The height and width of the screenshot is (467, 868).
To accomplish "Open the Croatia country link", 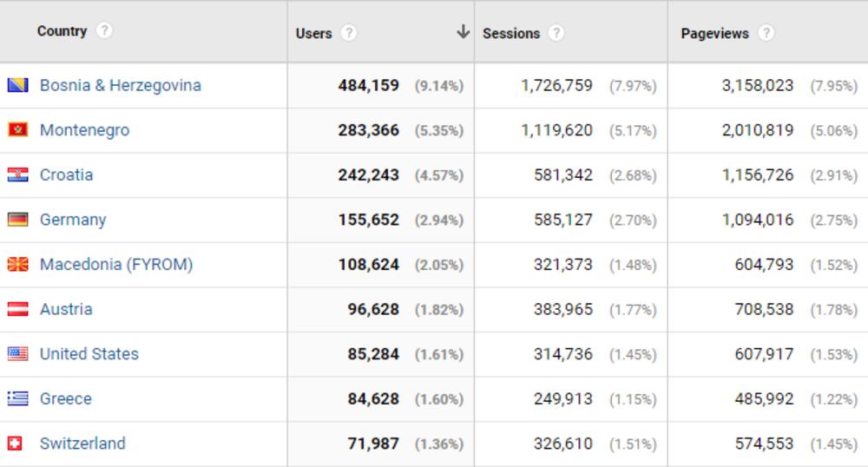I will click(x=66, y=174).
